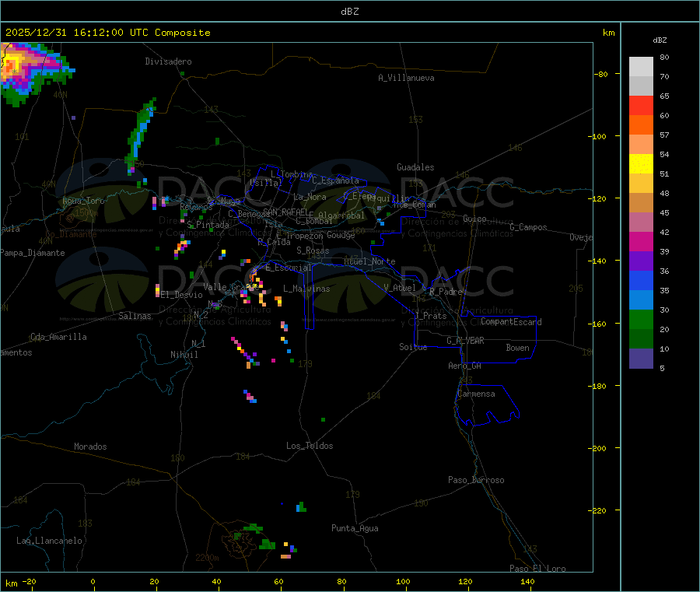The width and height of the screenshot is (700, 592).
Task: Click the L_Malvinas label
Action: point(306,289)
